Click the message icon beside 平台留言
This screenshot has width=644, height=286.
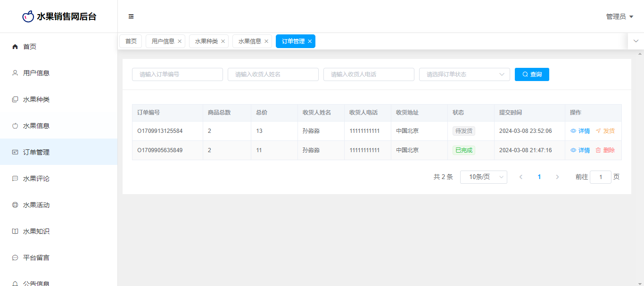coord(15,258)
